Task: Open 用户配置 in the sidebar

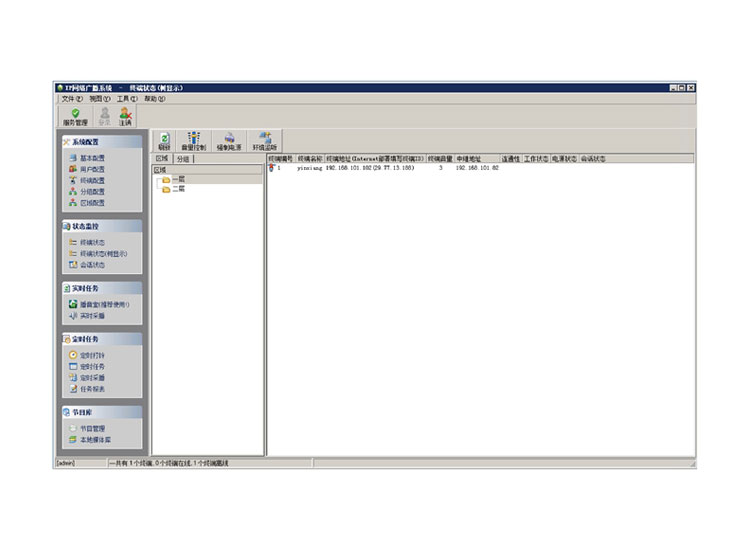Action: pyautogui.click(x=91, y=169)
